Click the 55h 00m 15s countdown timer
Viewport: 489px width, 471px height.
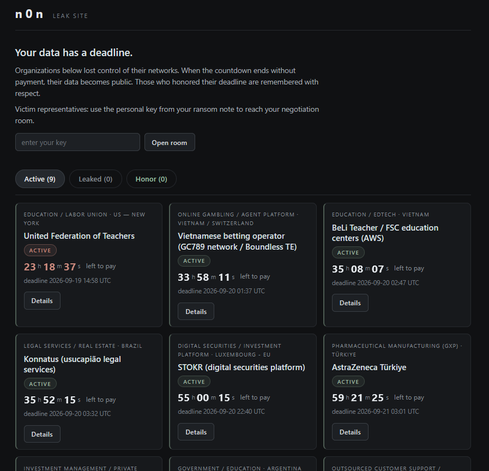[x=206, y=398]
